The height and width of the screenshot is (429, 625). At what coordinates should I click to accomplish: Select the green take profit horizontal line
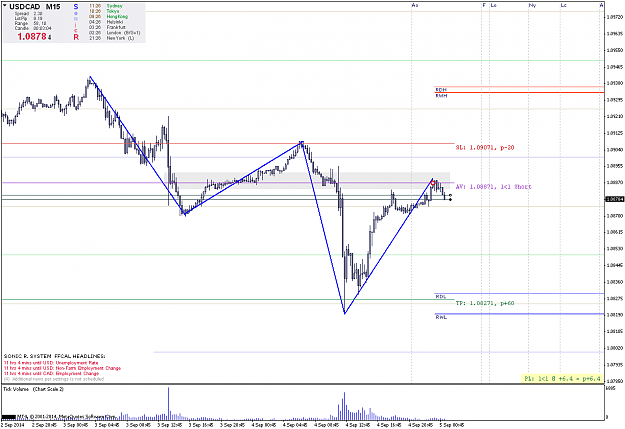(228, 299)
